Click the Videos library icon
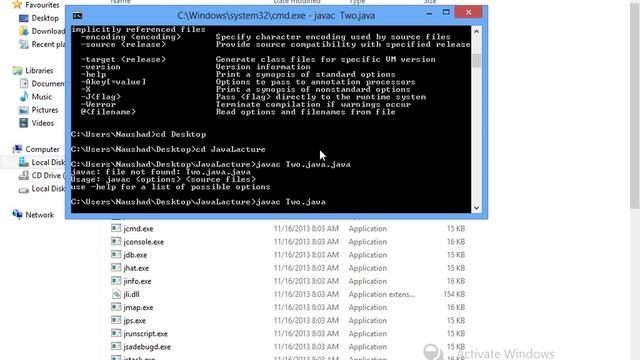This screenshot has width=640, height=360. (x=24, y=123)
